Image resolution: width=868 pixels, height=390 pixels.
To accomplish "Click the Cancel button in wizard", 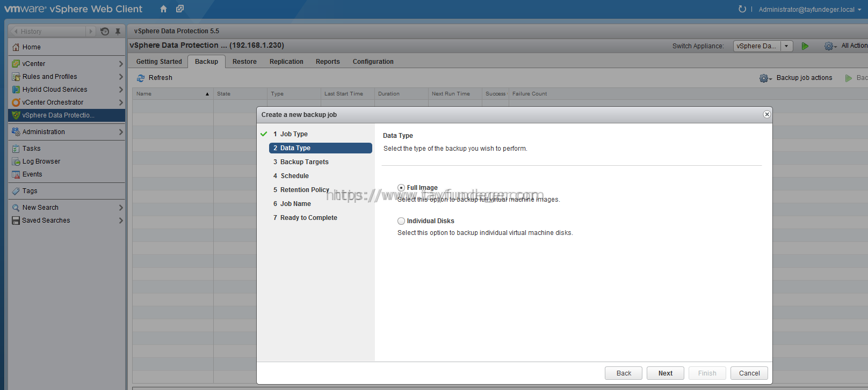I will [749, 373].
